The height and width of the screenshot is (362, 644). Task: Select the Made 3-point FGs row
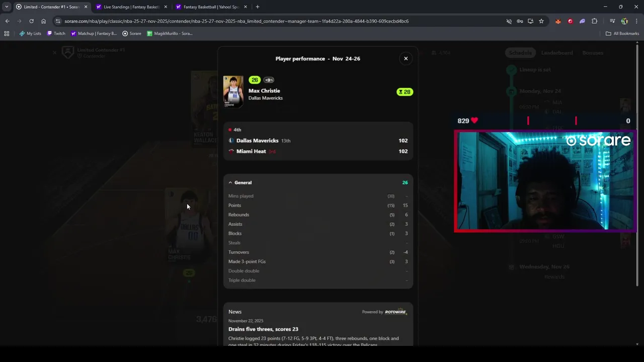click(318, 261)
